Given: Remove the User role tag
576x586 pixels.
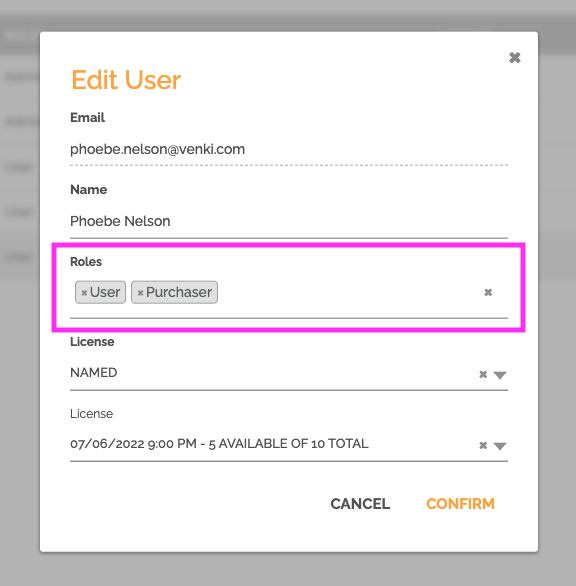Looking at the screenshot, I should (84, 293).
